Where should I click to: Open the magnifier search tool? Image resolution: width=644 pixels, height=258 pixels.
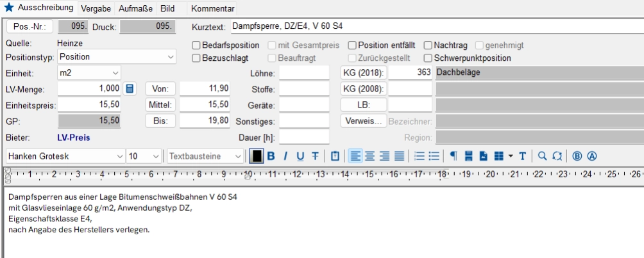tap(542, 156)
